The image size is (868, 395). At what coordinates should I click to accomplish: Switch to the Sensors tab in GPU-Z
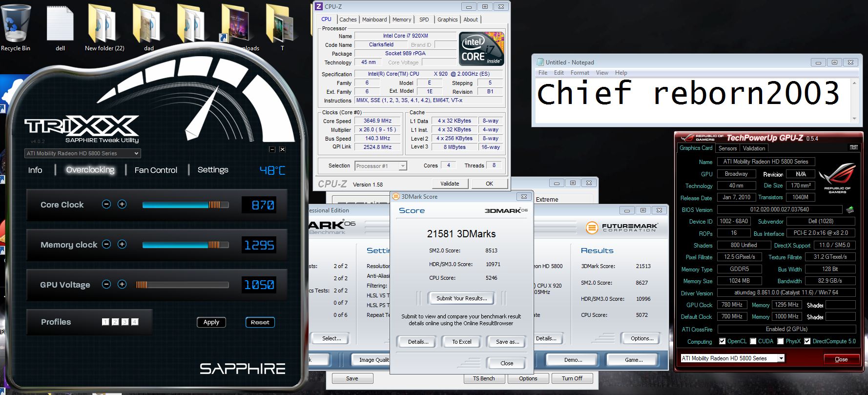(x=727, y=148)
